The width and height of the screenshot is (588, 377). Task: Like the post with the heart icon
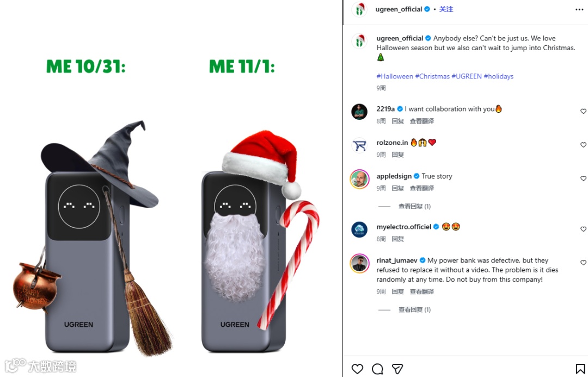357,369
